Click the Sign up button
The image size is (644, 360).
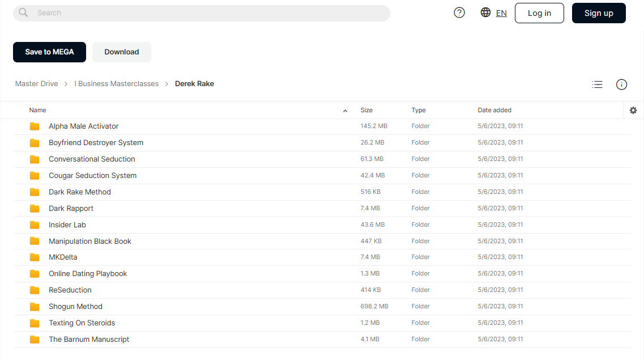coord(599,13)
